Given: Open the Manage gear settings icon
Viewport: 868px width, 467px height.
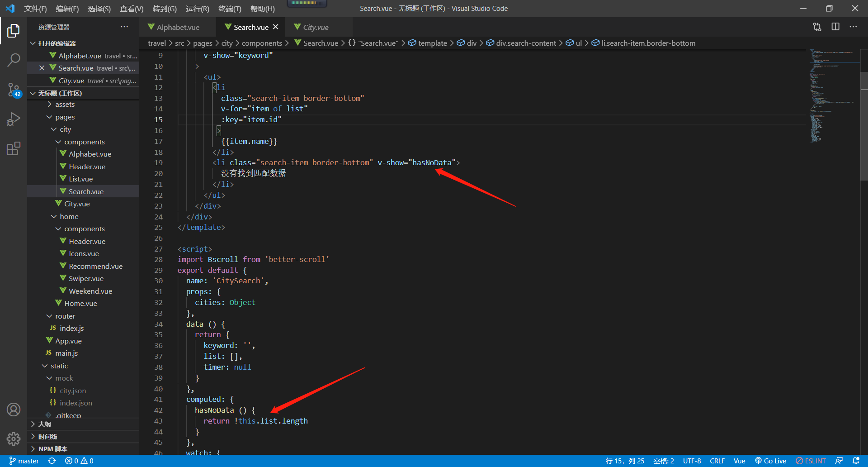Looking at the screenshot, I should tap(14, 438).
